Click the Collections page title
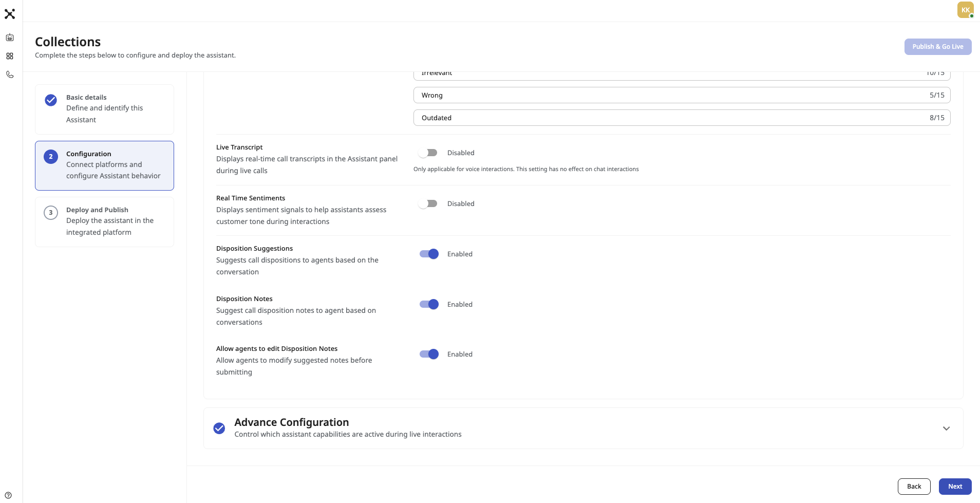980x503 pixels. [x=68, y=42]
